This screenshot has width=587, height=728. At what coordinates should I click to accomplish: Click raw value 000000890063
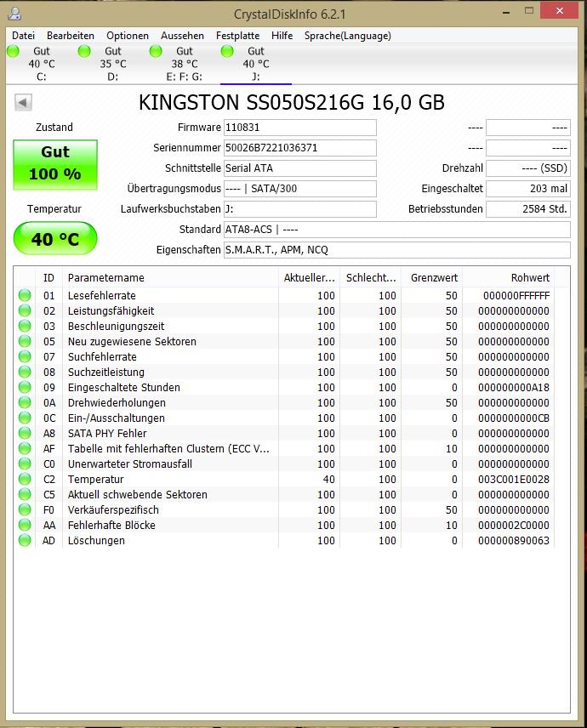click(x=514, y=541)
